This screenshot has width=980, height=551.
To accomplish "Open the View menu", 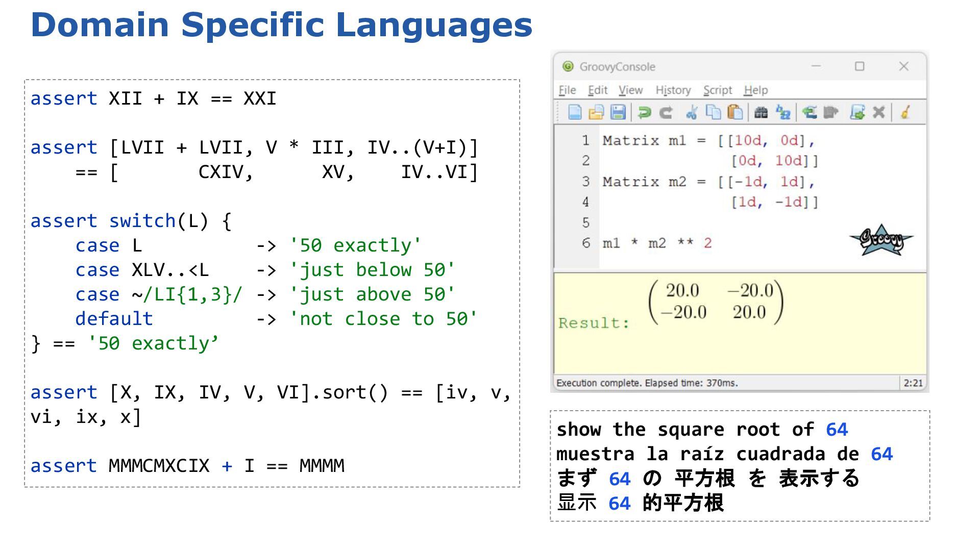I will (x=630, y=90).
